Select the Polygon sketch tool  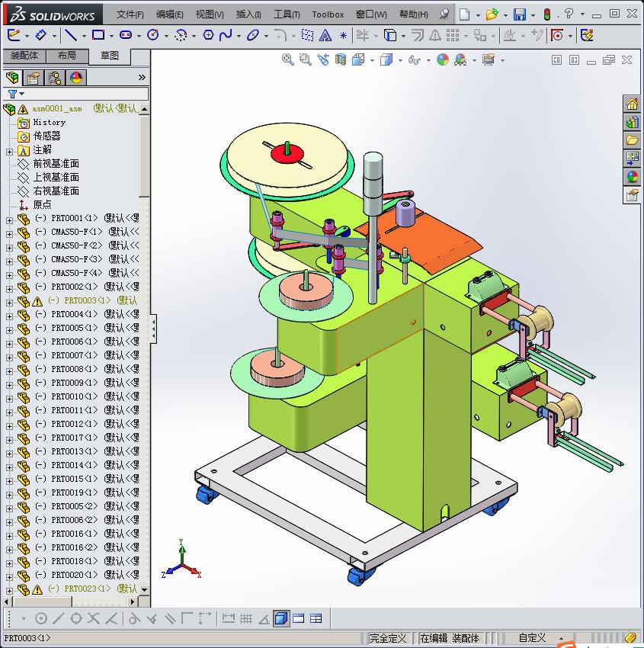[208, 35]
